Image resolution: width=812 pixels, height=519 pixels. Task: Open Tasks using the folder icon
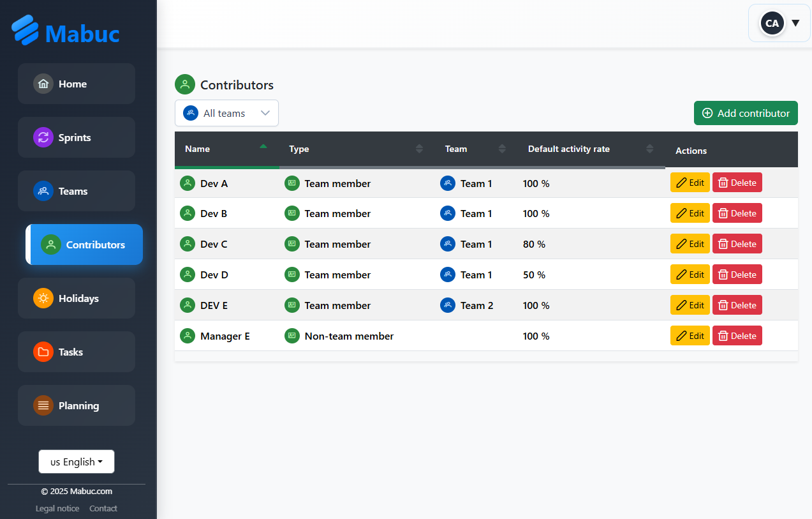click(x=43, y=352)
